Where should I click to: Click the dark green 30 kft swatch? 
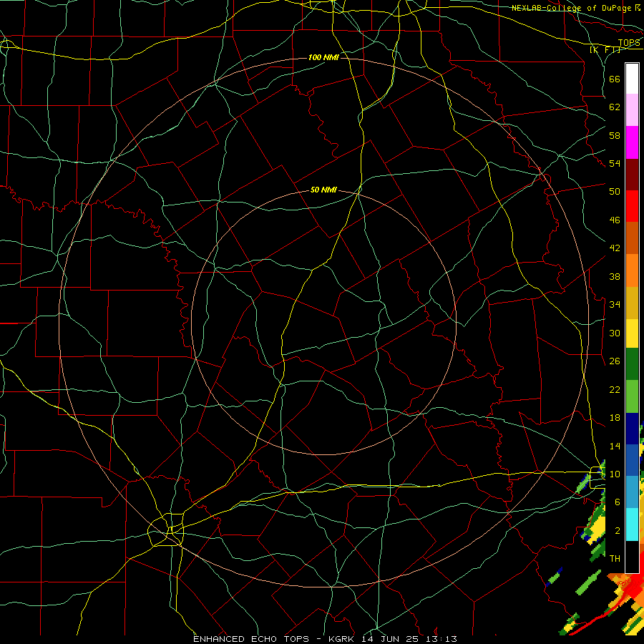click(x=632, y=364)
